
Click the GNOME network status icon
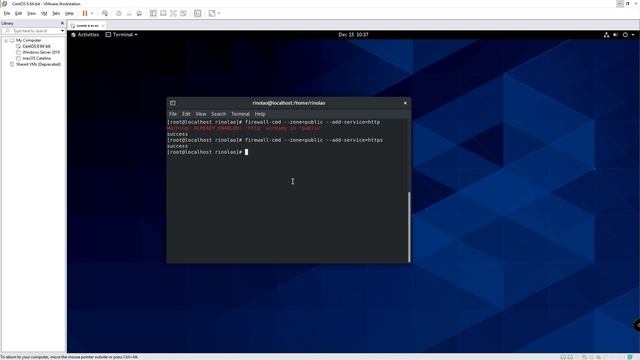(606, 35)
